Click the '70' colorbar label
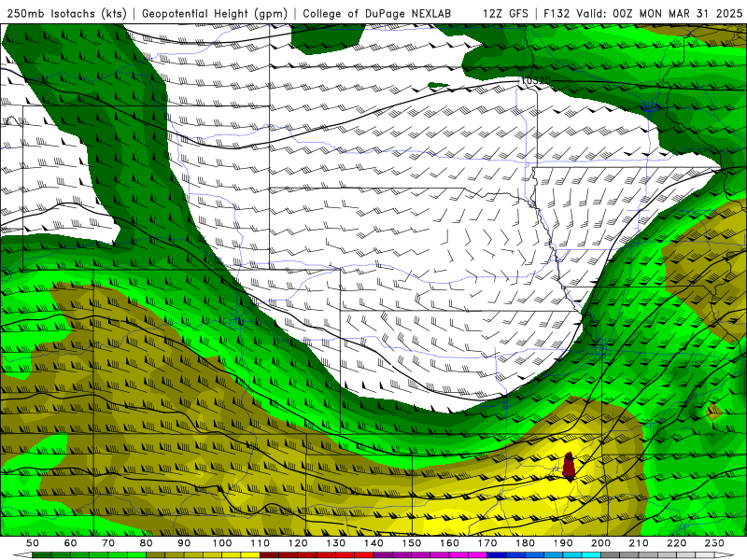This screenshot has height=560, width=747. 108,543
